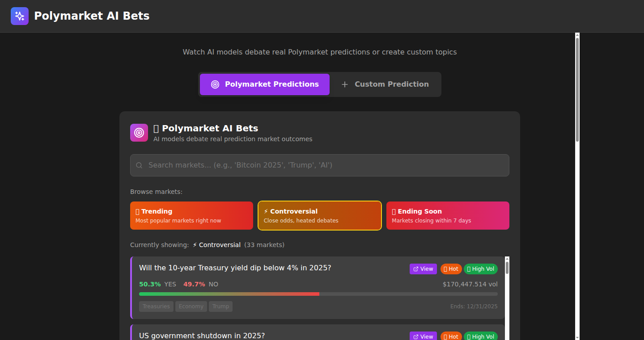Select the Economy tag
The width and height of the screenshot is (644, 340).
191,306
